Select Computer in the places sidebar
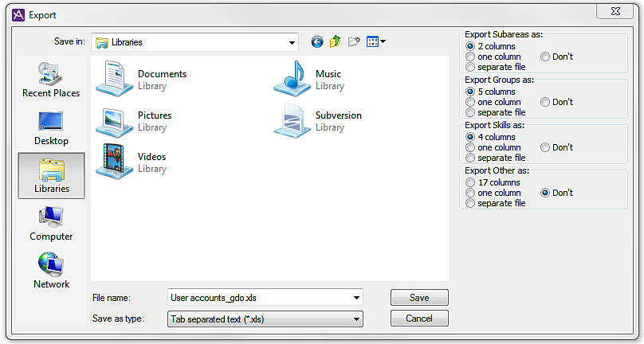This screenshot has width=644, height=344. pos(51,224)
